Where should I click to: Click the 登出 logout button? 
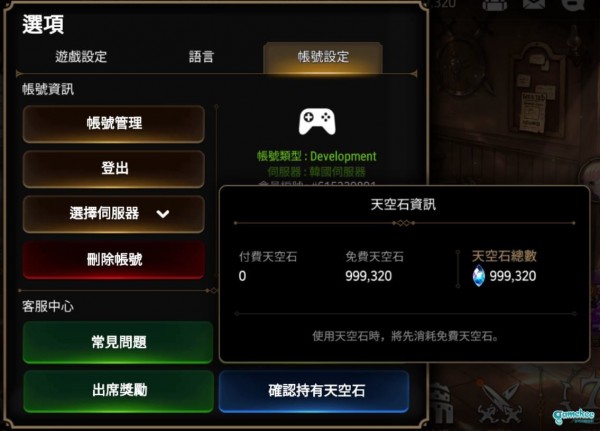pos(114,168)
